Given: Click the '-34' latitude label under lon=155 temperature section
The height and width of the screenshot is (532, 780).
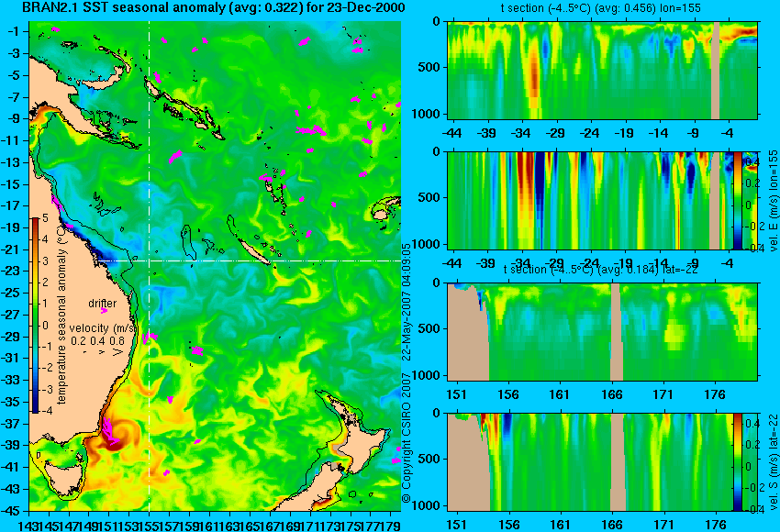Looking at the screenshot, I should [521, 133].
